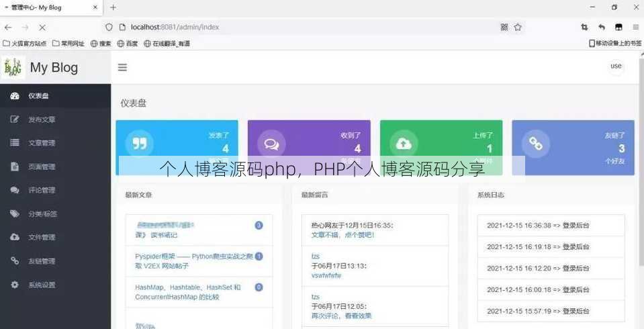Click the cloud upload icon beside 文件管理
Image resolution: width=644 pixels, height=329 pixels.
pyautogui.click(x=15, y=238)
